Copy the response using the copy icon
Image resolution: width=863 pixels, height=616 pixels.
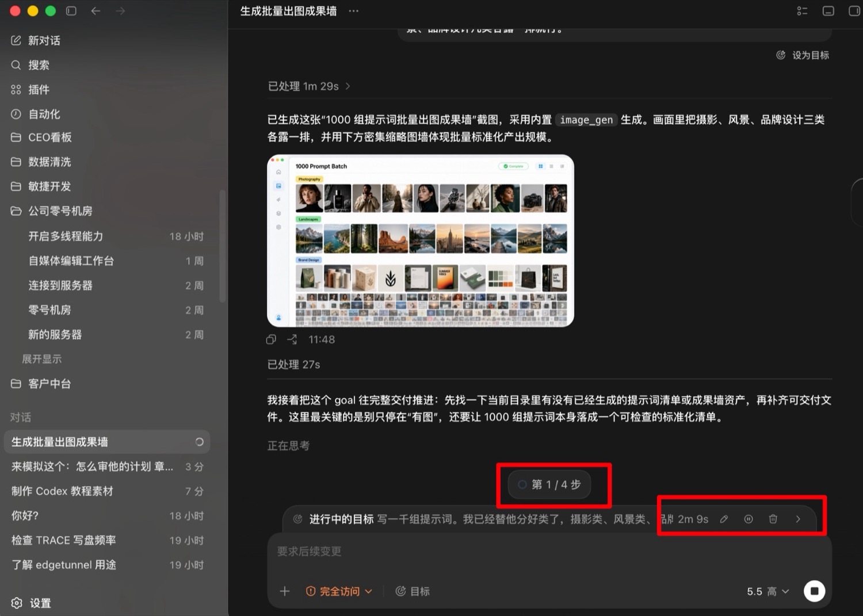tap(271, 339)
